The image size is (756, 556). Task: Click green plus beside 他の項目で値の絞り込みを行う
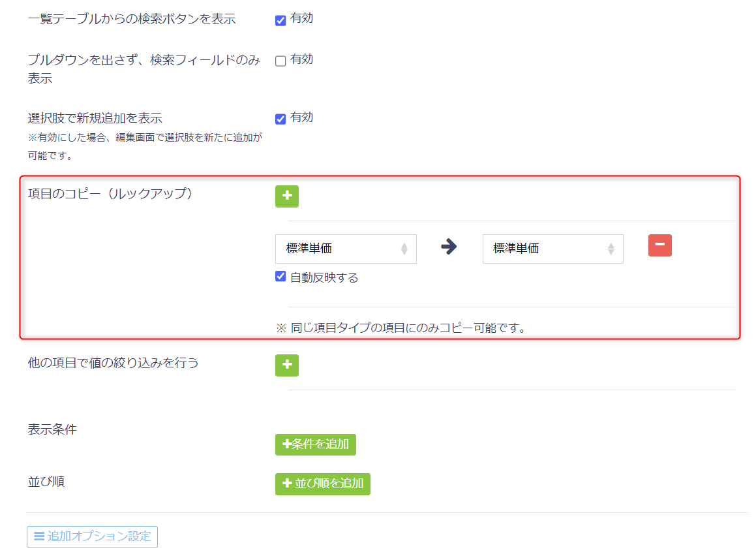(x=286, y=365)
